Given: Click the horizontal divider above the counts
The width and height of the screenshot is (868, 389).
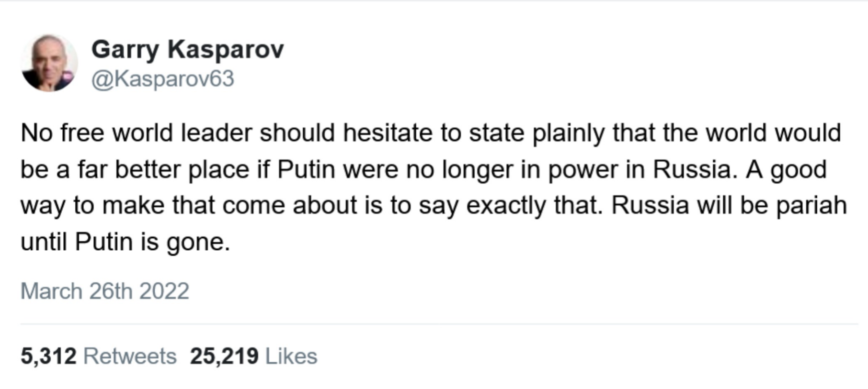Looking at the screenshot, I should tap(439, 324).
